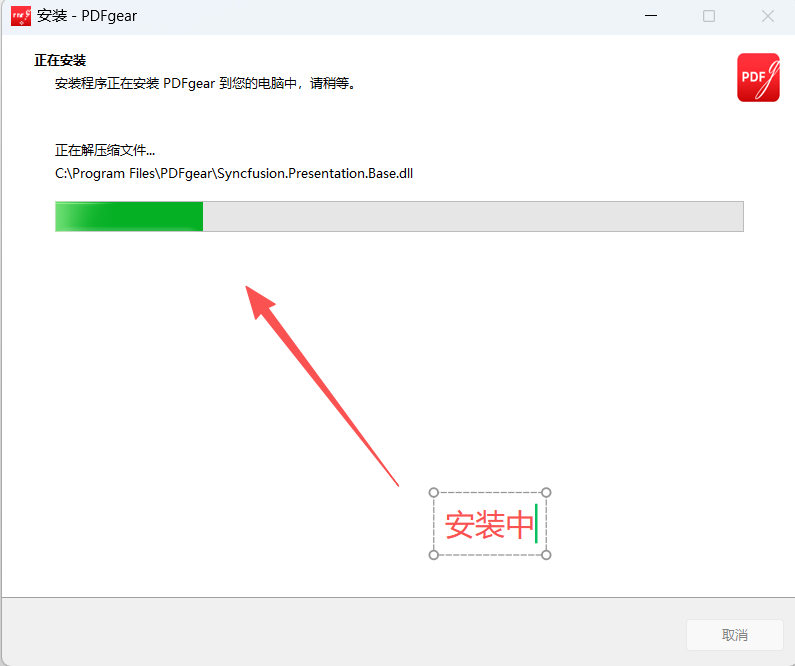Click the 正在解压缩文件 status label
The height and width of the screenshot is (666, 795).
[105, 150]
